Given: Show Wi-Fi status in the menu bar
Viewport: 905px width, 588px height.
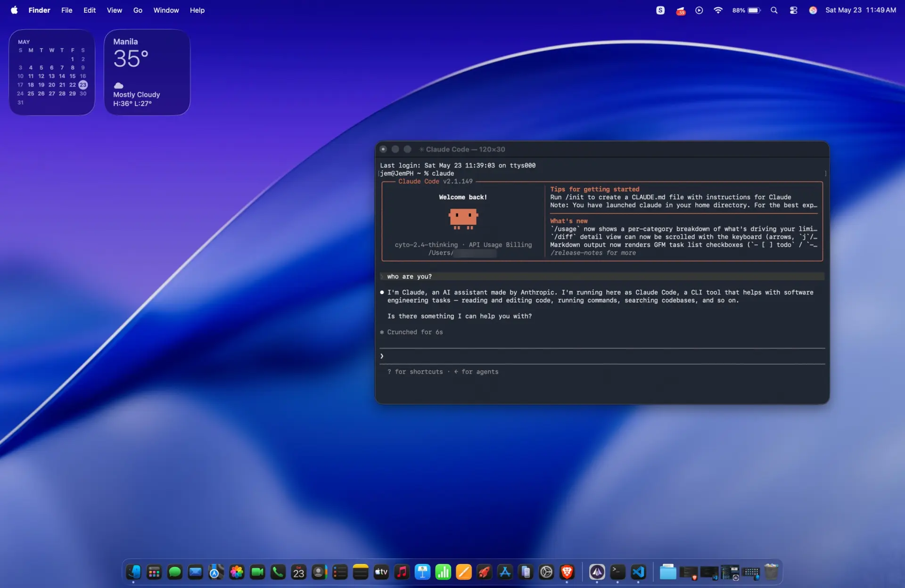Looking at the screenshot, I should [x=718, y=10].
